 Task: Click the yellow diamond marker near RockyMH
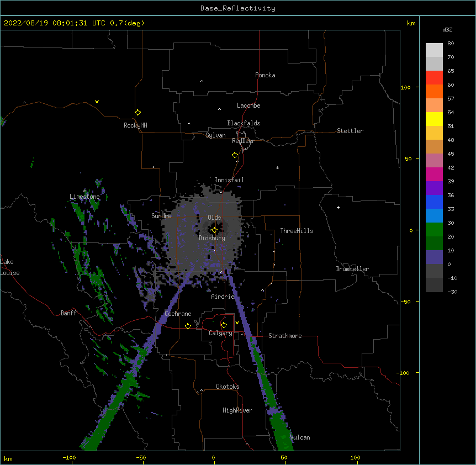[137, 113]
